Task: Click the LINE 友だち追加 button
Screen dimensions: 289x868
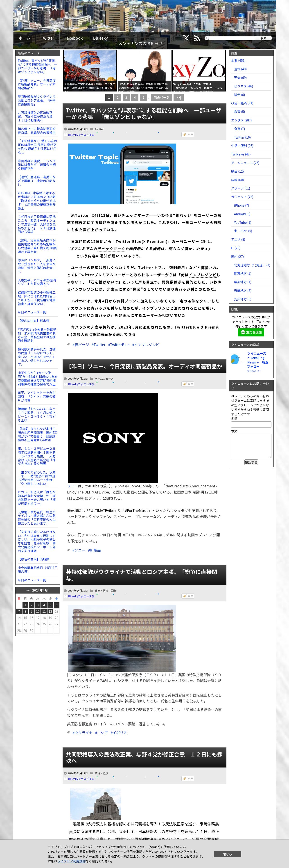Action: point(251,332)
